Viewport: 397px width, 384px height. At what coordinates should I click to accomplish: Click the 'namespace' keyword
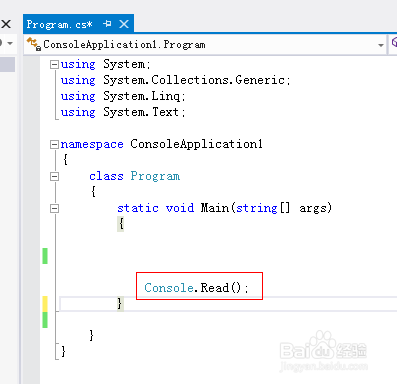coord(92,144)
